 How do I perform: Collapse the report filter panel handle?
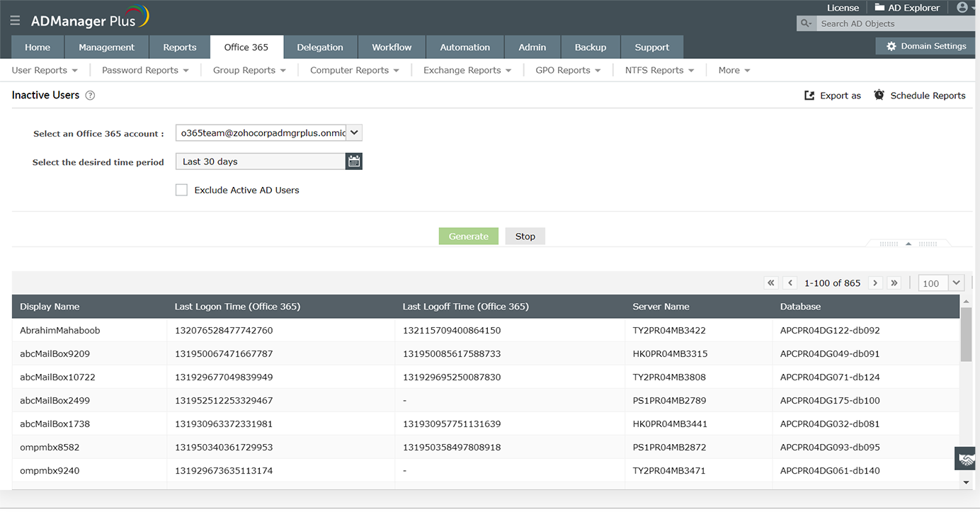(908, 244)
